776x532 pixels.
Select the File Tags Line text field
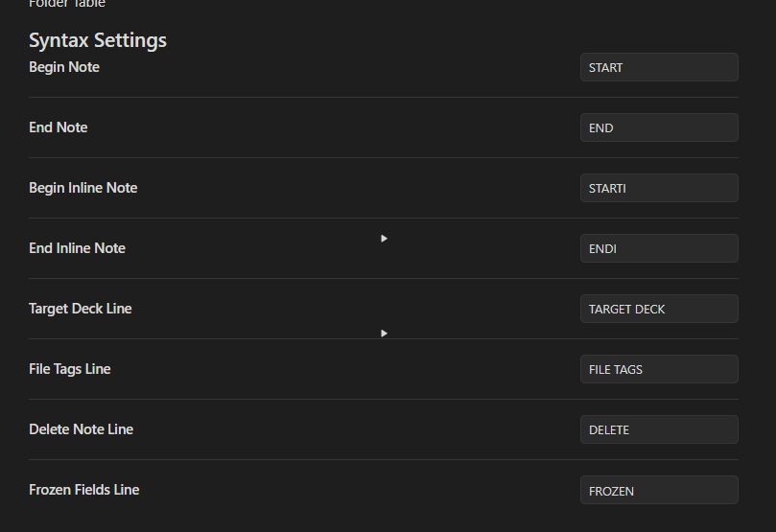tap(659, 369)
